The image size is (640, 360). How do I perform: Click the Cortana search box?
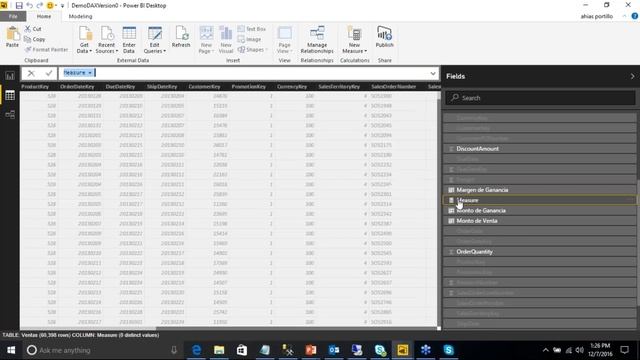pyautogui.click(x=102, y=350)
